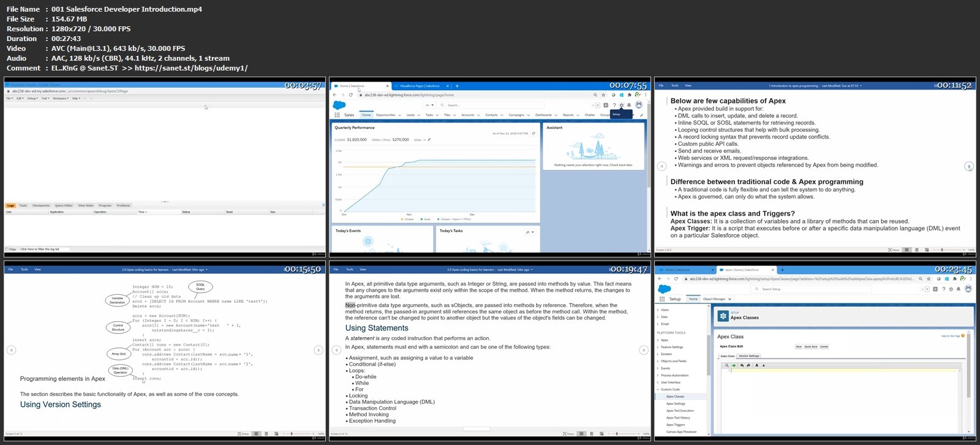The height and width of the screenshot is (445, 980).
Task: Click the Search Setup input field
Action: [x=811, y=289]
